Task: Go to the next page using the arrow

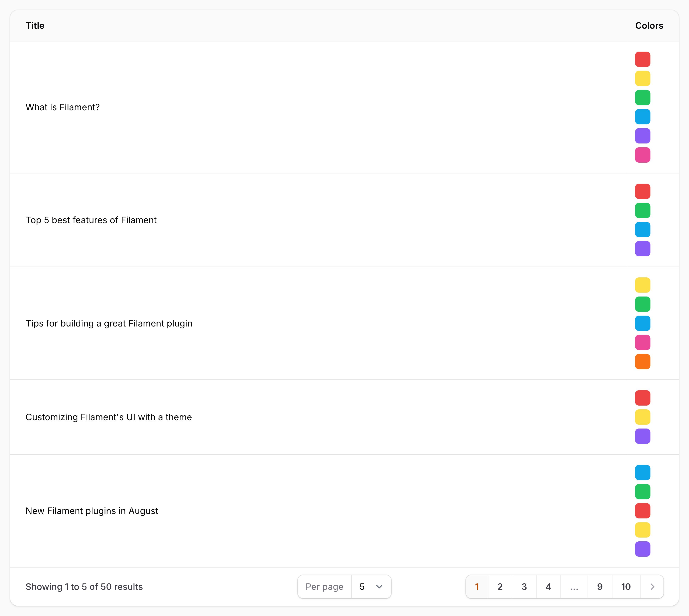Action: click(652, 586)
